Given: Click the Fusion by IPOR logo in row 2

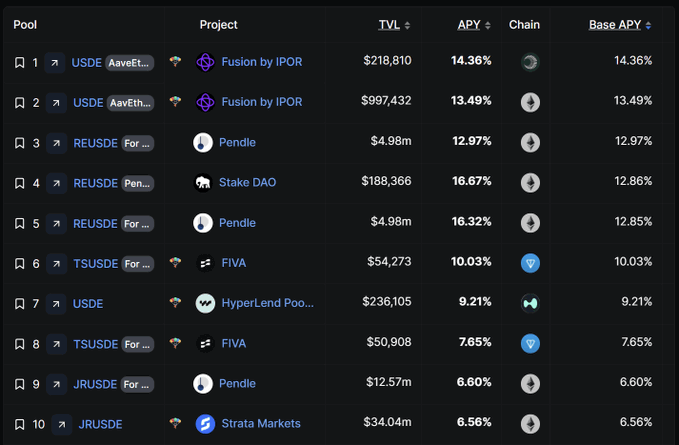Looking at the screenshot, I should click(205, 102).
